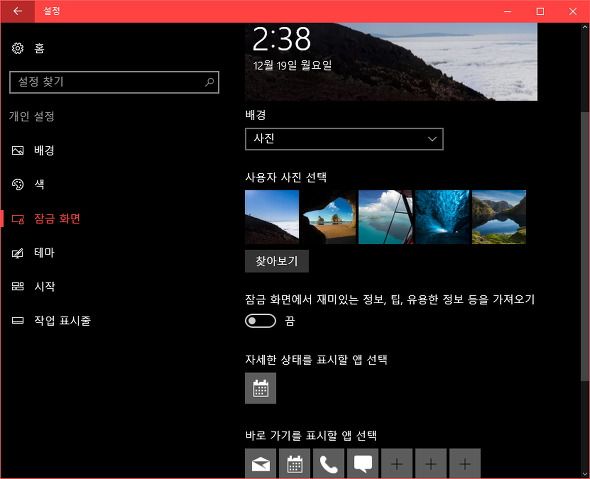Select the Calendar quick status app icon
The height and width of the screenshot is (479, 590).
pos(295,464)
